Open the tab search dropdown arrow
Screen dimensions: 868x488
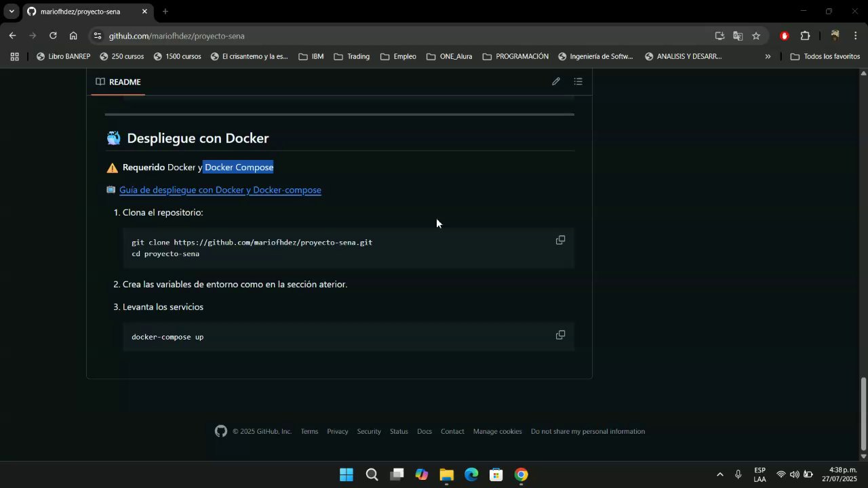11,12
